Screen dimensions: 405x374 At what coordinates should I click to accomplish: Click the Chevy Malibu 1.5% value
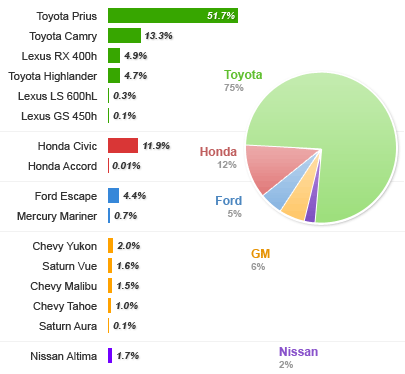(x=128, y=286)
